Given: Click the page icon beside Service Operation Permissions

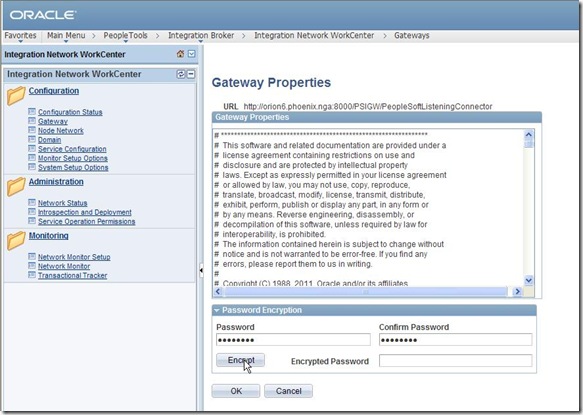Looking at the screenshot, I should point(32,221).
